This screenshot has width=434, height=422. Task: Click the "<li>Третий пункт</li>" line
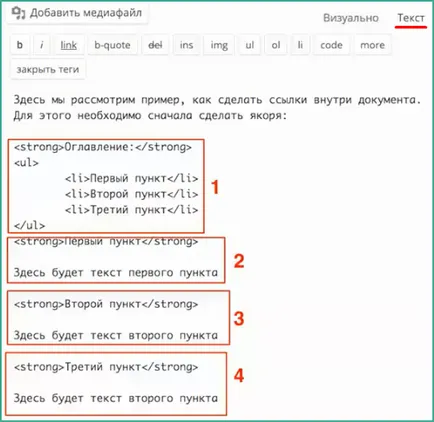point(132,210)
